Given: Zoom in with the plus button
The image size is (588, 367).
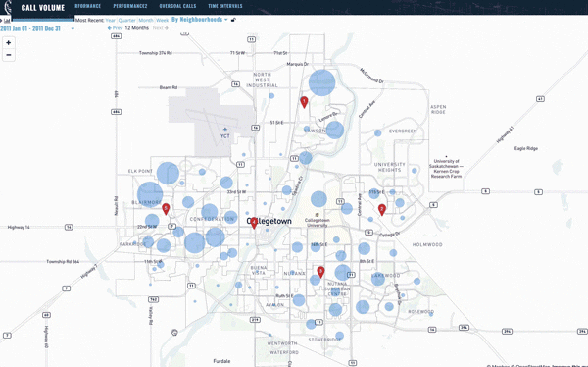Looking at the screenshot, I should 9,43.
